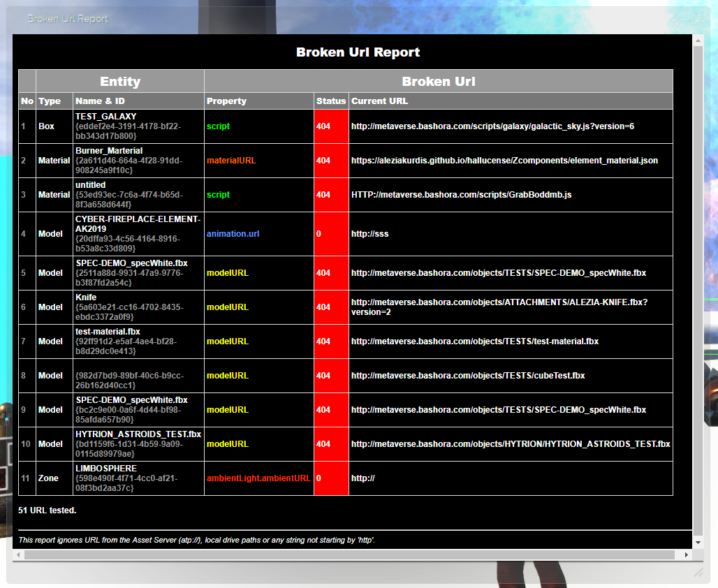Click the http://sss URL
Screen dimensions: 718x588
[369, 233]
